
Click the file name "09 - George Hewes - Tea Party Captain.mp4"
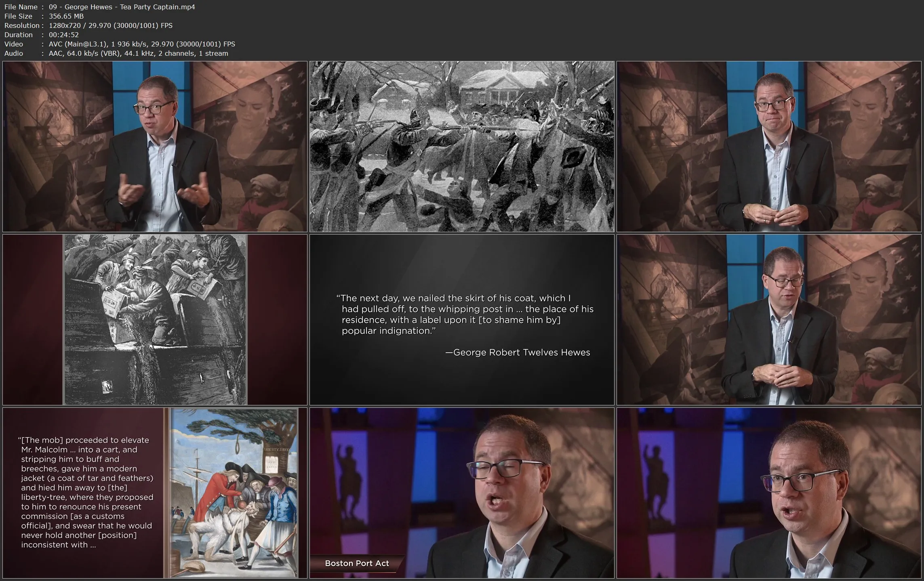[122, 7]
